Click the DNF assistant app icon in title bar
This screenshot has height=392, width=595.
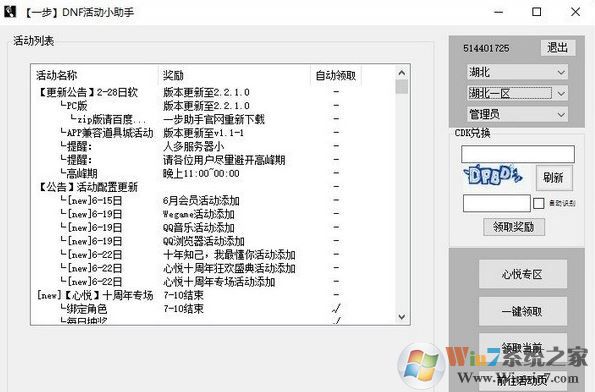(x=10, y=11)
